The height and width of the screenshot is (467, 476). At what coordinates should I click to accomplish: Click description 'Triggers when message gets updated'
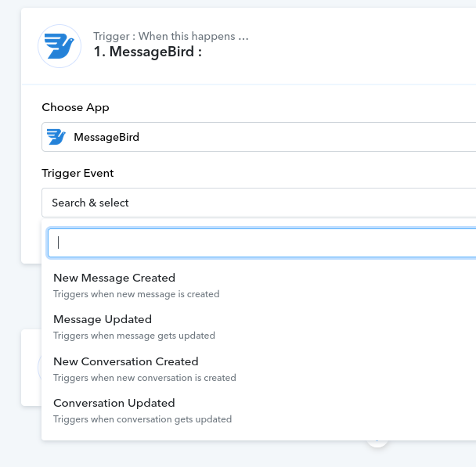[x=134, y=336]
